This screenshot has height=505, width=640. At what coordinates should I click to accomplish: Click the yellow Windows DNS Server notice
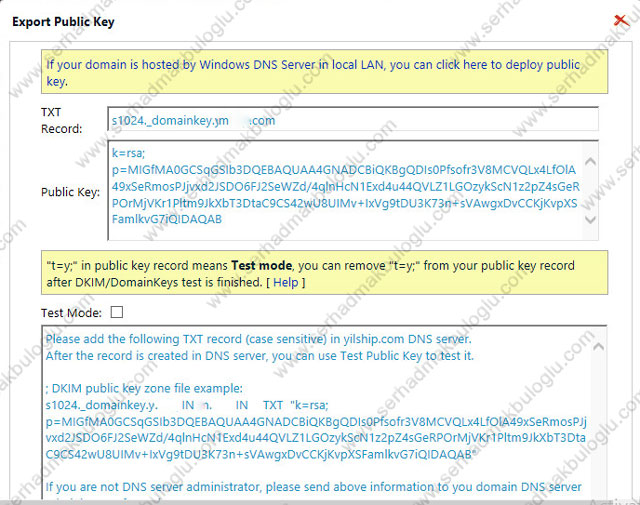[x=320, y=72]
